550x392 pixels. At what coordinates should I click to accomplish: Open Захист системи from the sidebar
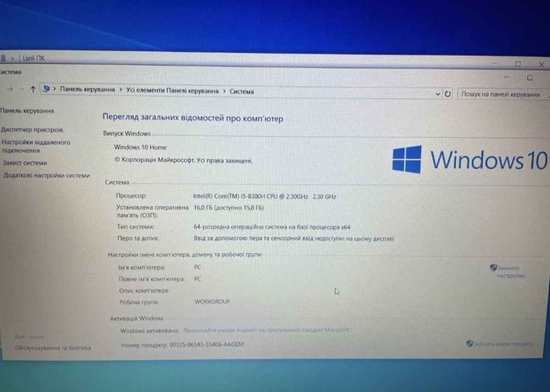tap(25, 162)
